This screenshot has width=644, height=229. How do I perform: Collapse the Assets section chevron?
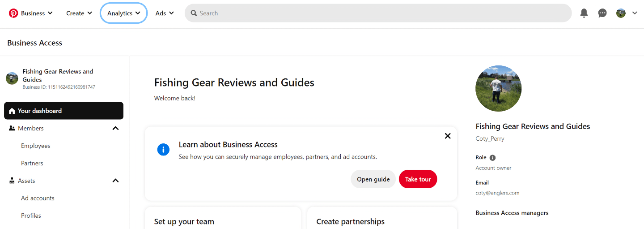pos(115,181)
